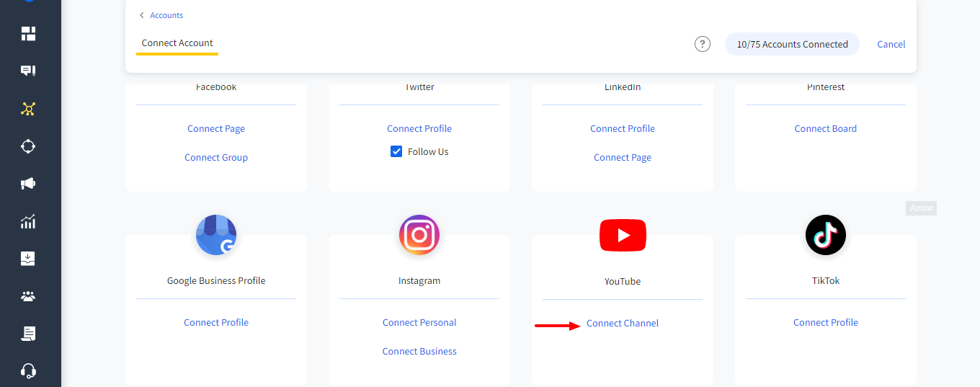Click the Instagram card title text

[419, 280]
